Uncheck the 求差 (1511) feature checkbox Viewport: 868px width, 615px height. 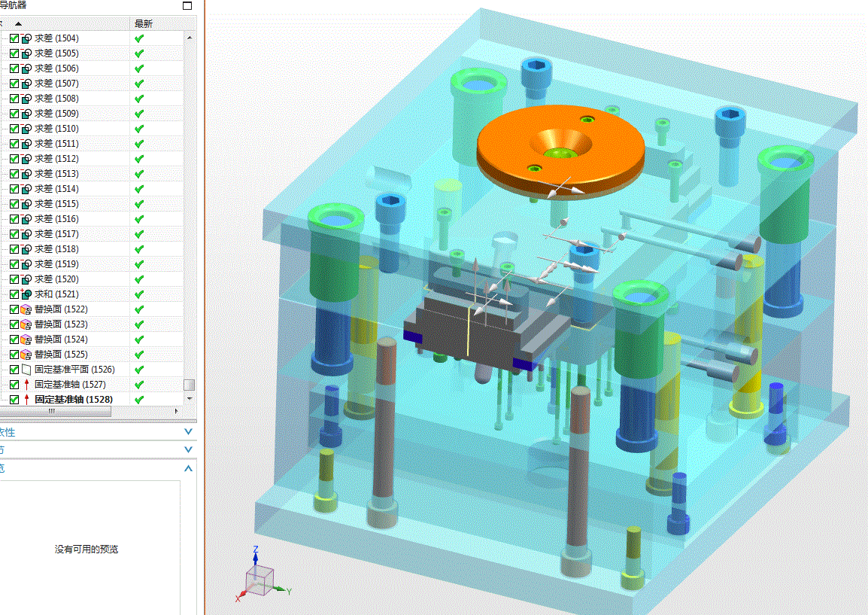pos(14,144)
